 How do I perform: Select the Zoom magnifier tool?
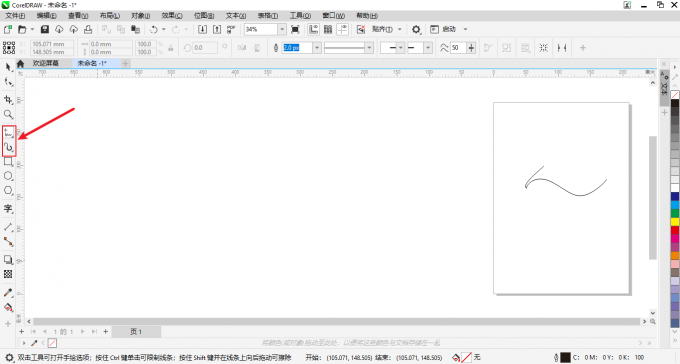(8, 114)
